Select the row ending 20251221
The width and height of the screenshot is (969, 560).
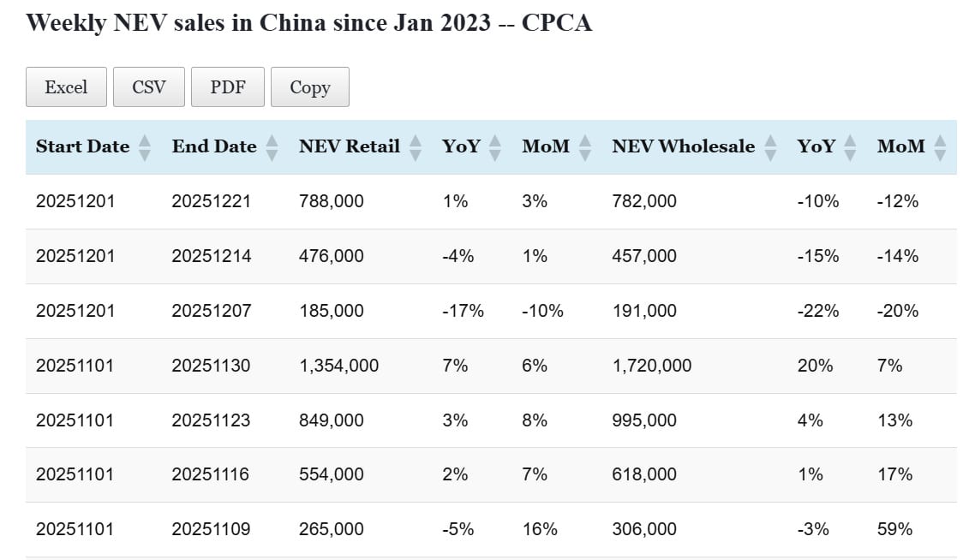(212, 201)
